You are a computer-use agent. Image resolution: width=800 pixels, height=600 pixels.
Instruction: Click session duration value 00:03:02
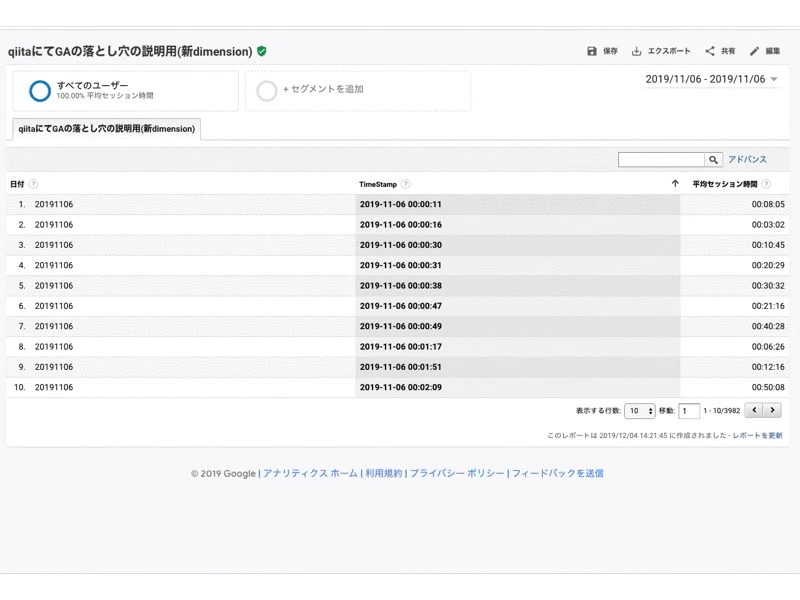click(x=768, y=224)
